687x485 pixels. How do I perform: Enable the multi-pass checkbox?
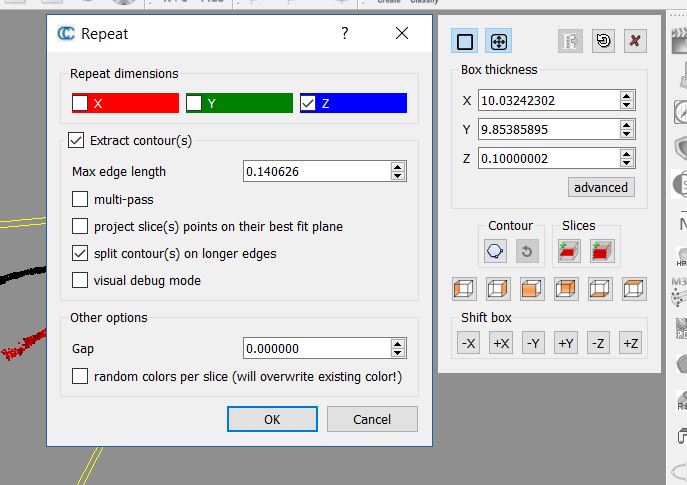(81, 200)
